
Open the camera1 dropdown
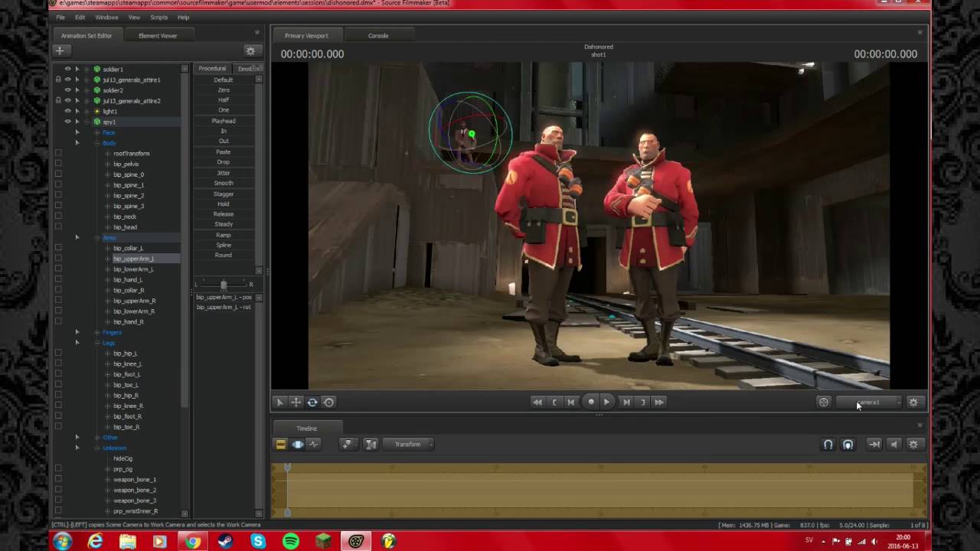point(869,402)
